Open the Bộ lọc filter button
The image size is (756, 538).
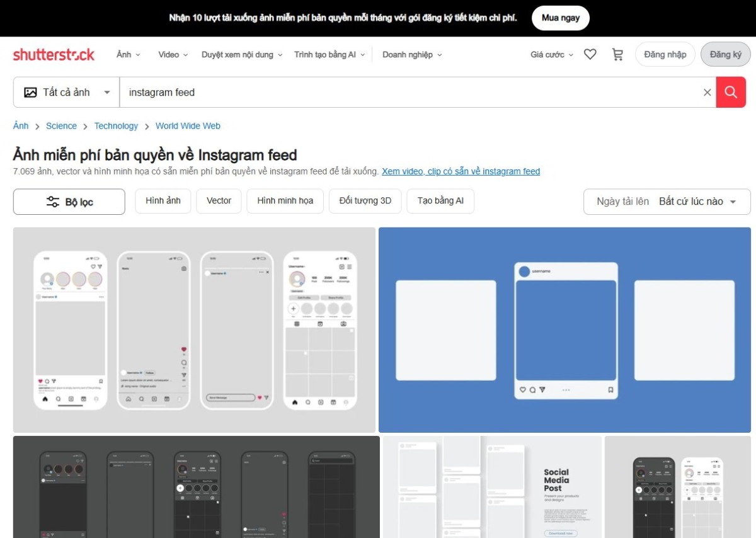69,202
